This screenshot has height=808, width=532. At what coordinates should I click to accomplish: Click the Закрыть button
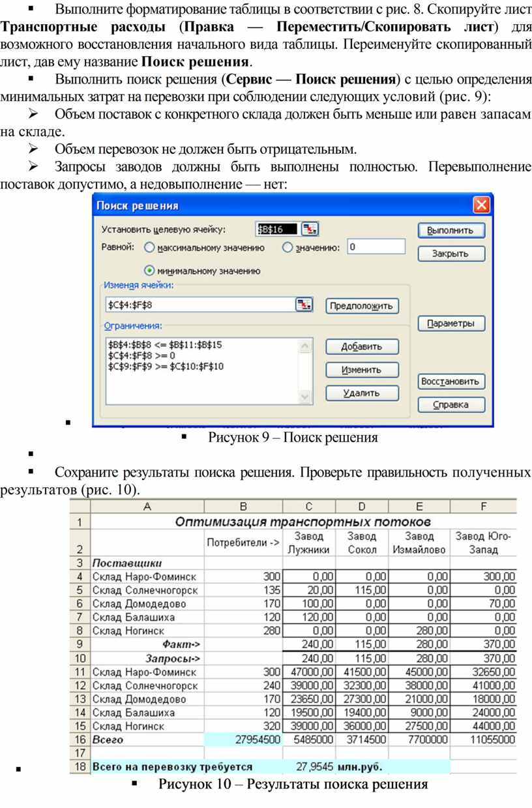coord(451,254)
